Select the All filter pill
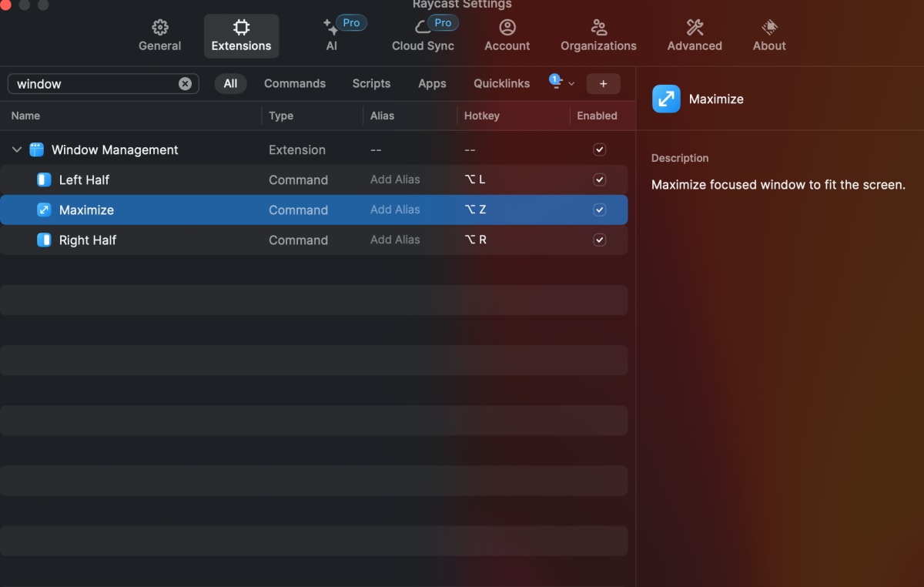 tap(230, 83)
